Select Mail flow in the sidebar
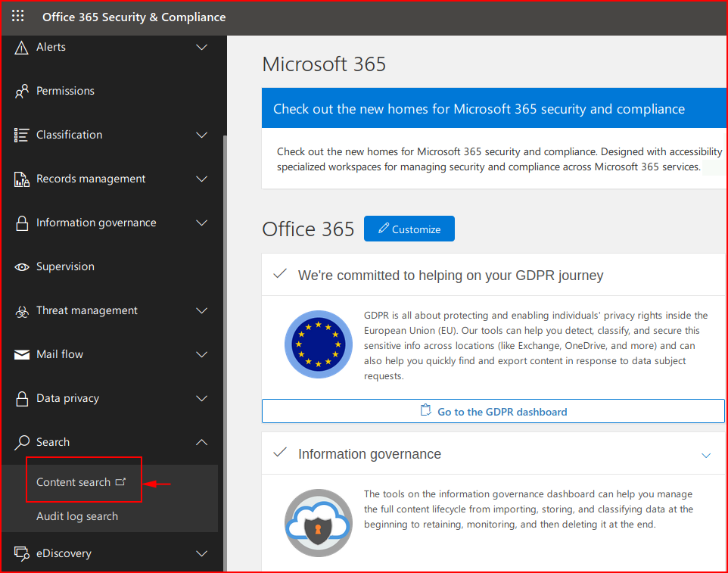This screenshot has height=573, width=728. click(x=60, y=354)
